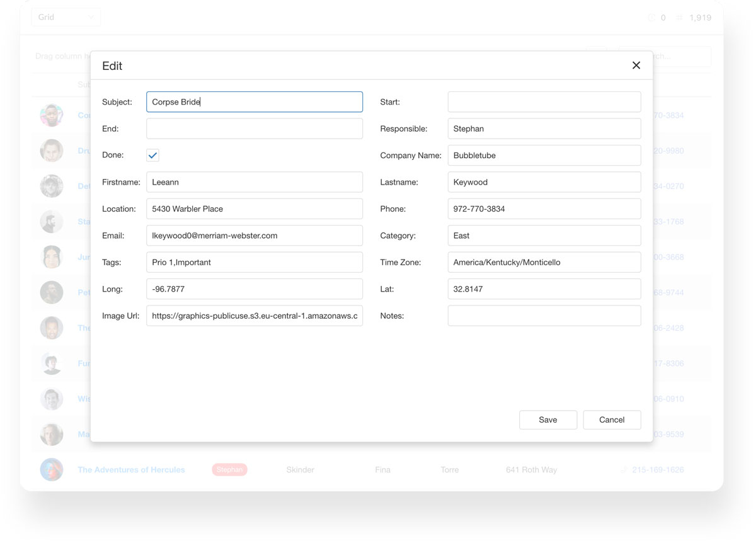Image resolution: width=756 pixels, height=543 pixels.
Task: Focus the Company Name field showing Bubbletube
Action: 544,155
